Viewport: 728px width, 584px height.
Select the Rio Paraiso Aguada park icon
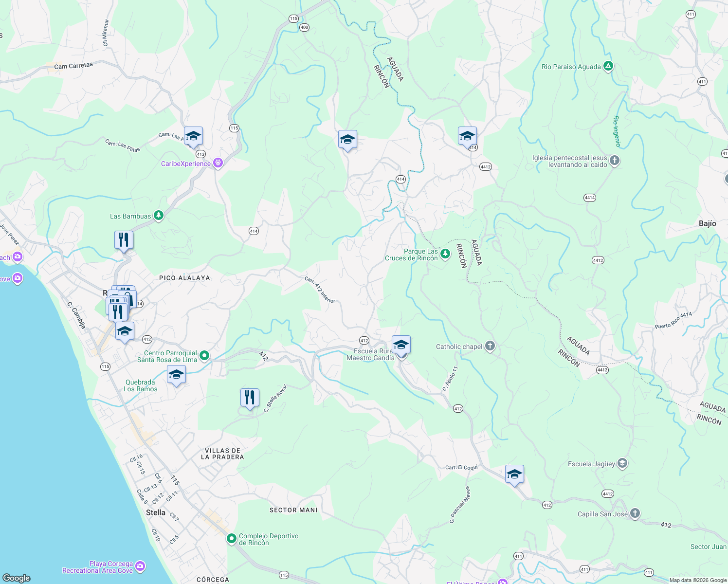[608, 66]
